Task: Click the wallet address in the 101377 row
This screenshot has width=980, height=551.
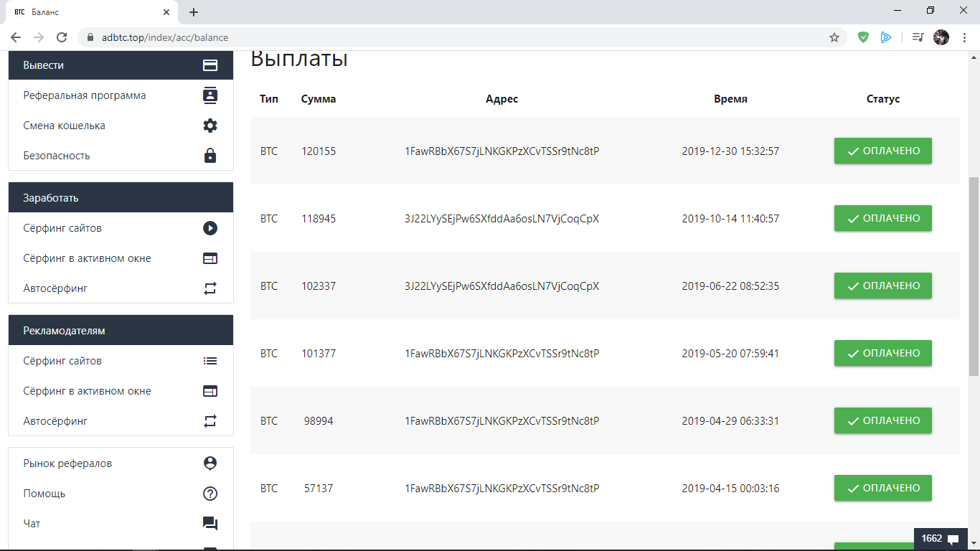Action: (x=501, y=354)
